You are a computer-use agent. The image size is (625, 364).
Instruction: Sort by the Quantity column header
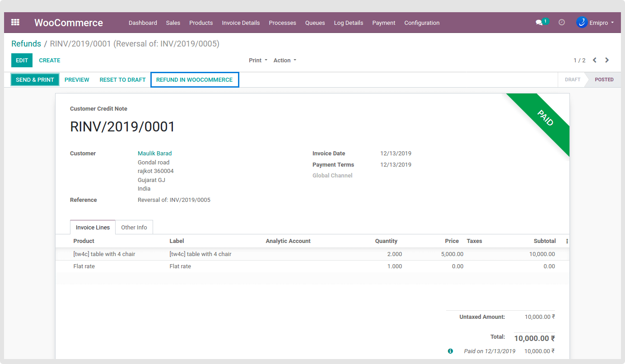coord(386,241)
